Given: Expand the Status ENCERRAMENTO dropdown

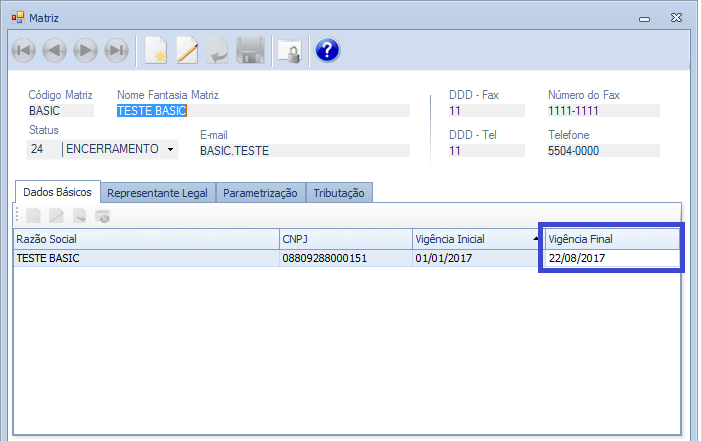Looking at the screenshot, I should (x=170, y=150).
